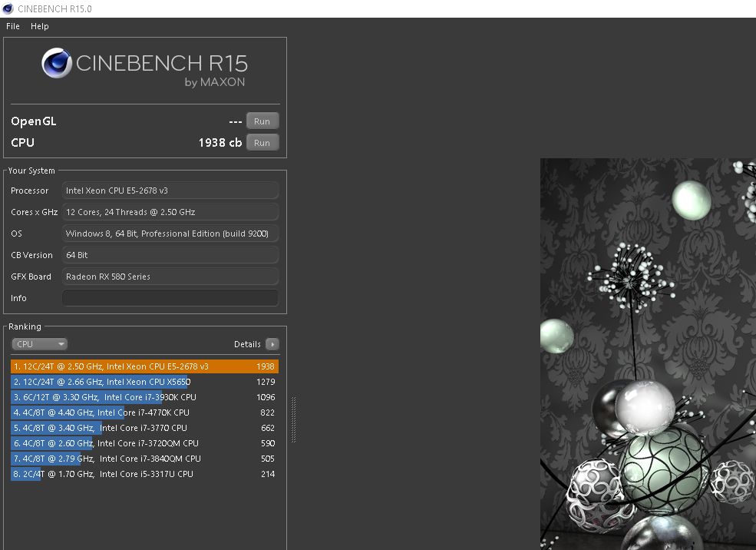The width and height of the screenshot is (756, 550).
Task: Select ranking entry 4 Core i7-4770K
Action: pos(144,412)
